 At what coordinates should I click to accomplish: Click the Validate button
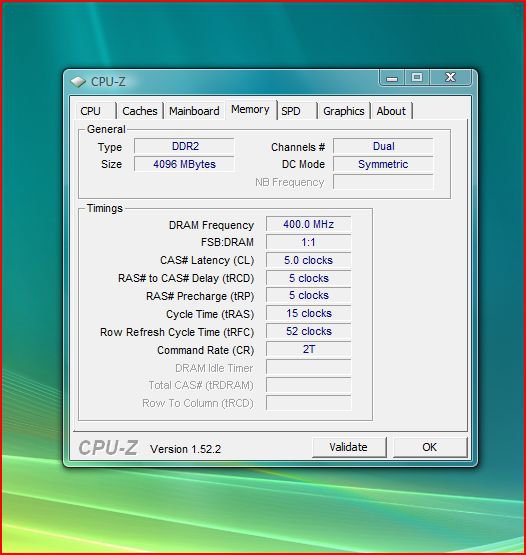click(349, 447)
